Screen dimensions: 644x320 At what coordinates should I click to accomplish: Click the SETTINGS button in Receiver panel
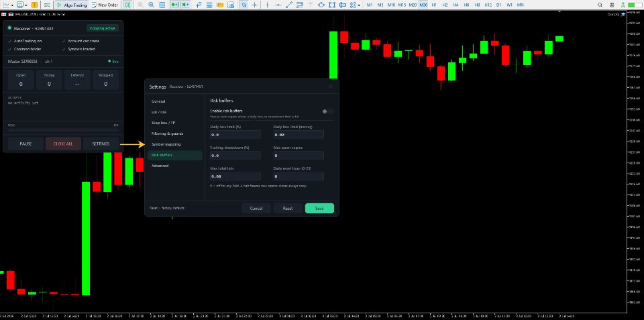[101, 144]
